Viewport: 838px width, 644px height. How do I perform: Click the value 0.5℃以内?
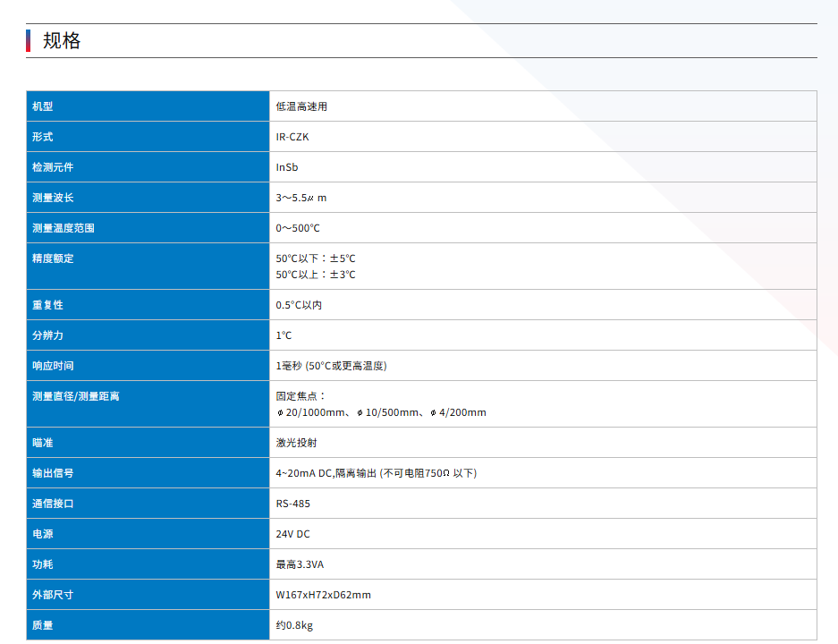coord(299,305)
